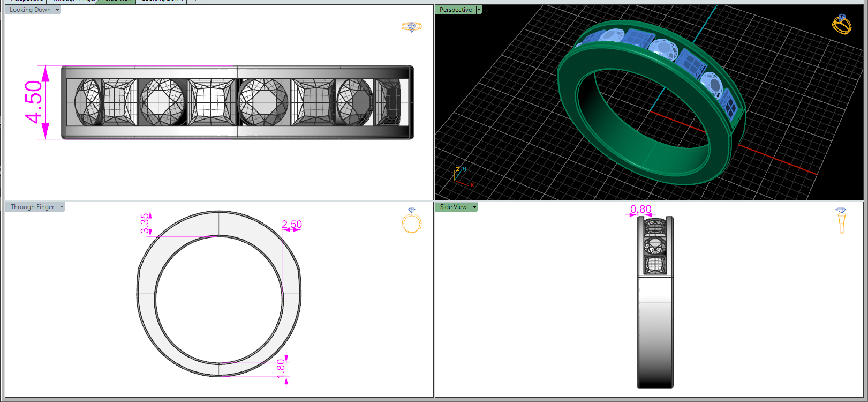Image resolution: width=868 pixels, height=402 pixels.
Task: Select the 3.35 dimension in Through Finger view
Action: pos(145,224)
